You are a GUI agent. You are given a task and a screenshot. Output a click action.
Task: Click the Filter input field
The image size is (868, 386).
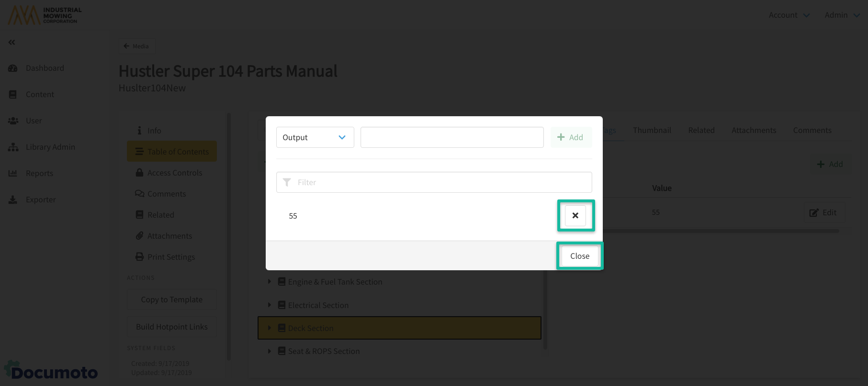click(434, 182)
